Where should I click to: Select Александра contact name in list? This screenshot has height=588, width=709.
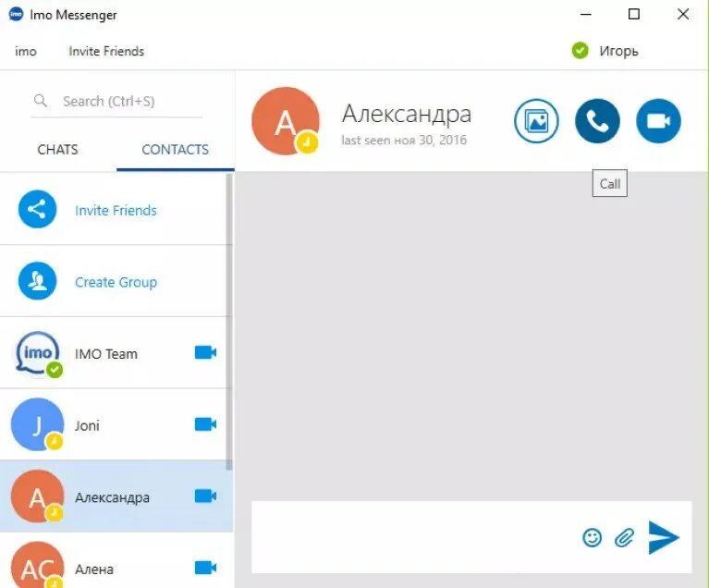coord(112,497)
